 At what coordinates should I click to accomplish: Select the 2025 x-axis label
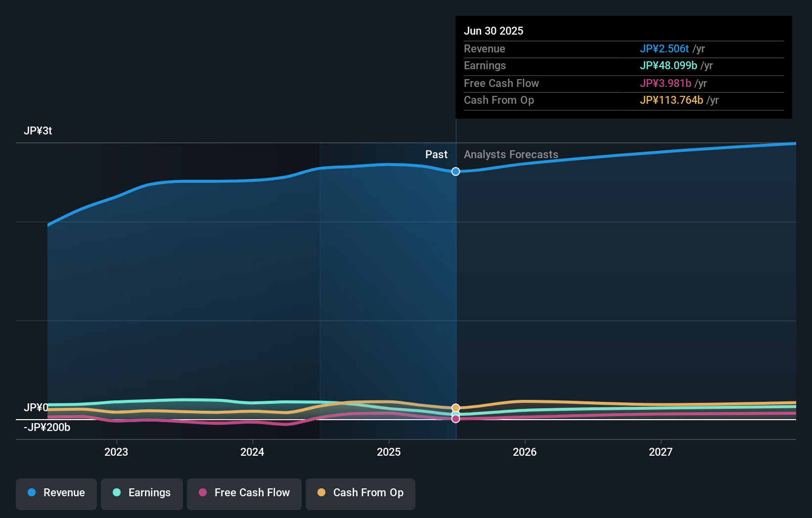[x=389, y=452]
